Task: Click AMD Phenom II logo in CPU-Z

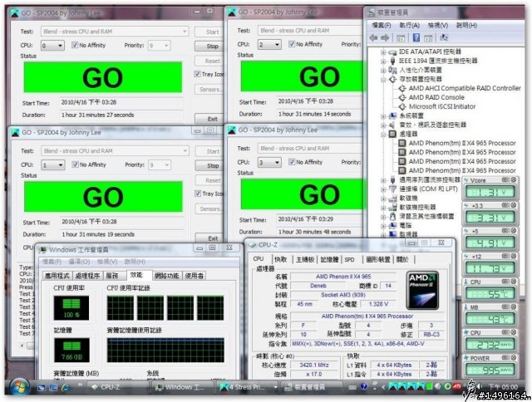Action: point(422,290)
